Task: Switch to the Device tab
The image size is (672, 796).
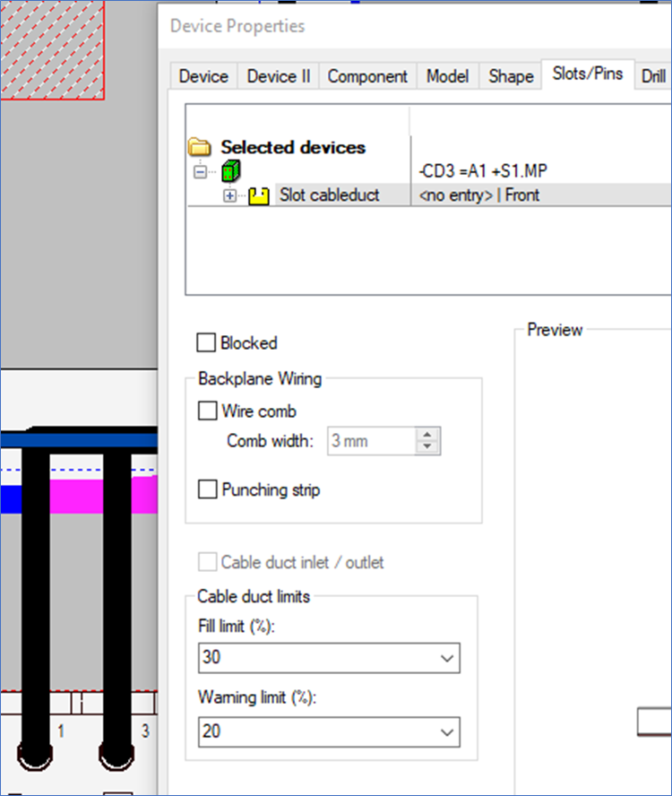Action: (x=203, y=76)
